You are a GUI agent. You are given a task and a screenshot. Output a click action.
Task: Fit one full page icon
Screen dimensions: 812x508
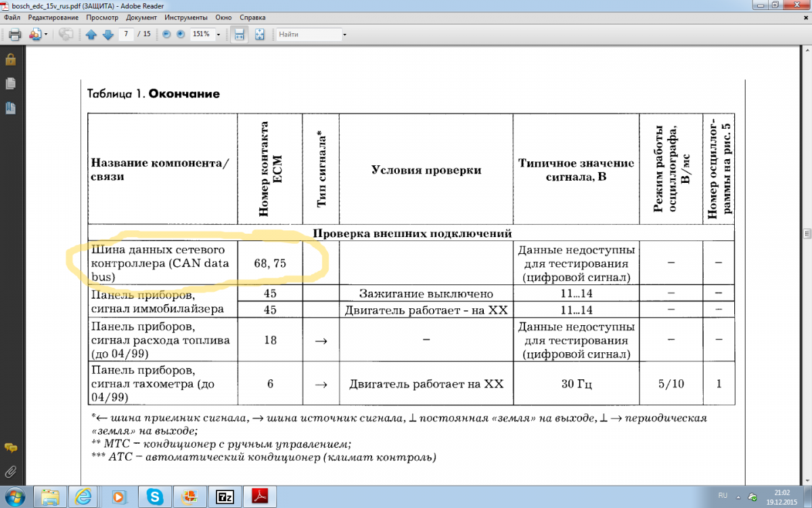(x=260, y=34)
